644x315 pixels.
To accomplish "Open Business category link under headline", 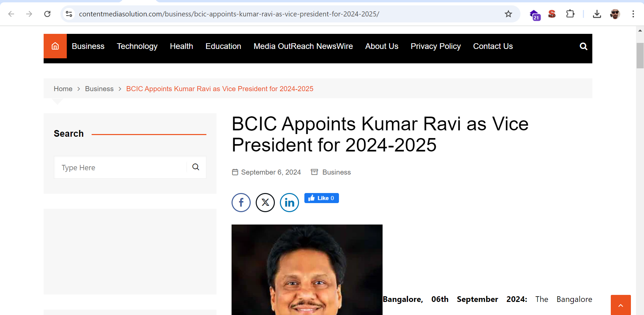I will pos(337,172).
